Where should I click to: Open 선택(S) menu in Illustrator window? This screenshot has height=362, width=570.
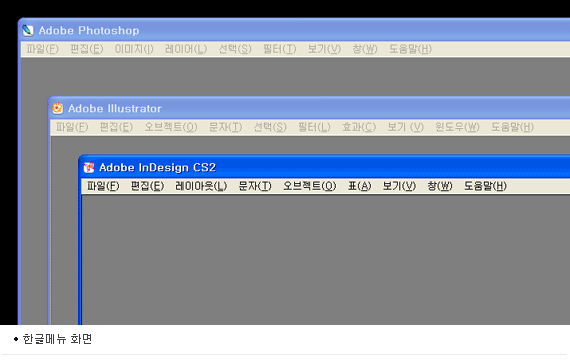[x=270, y=127]
